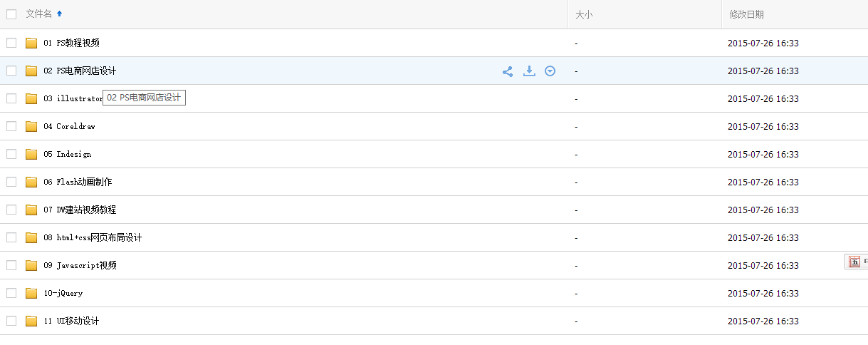The image size is (868, 345).
Task: Click folder icon of 04 Coreldraw
Action: click(x=31, y=127)
